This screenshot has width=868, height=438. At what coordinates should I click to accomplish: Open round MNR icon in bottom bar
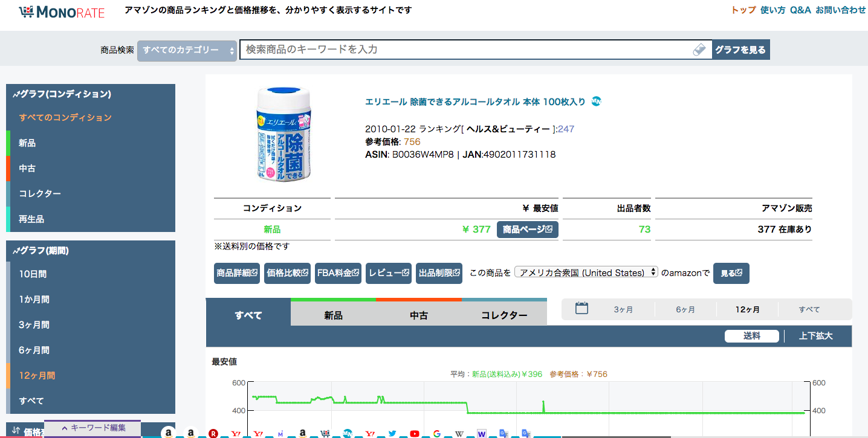point(348,433)
